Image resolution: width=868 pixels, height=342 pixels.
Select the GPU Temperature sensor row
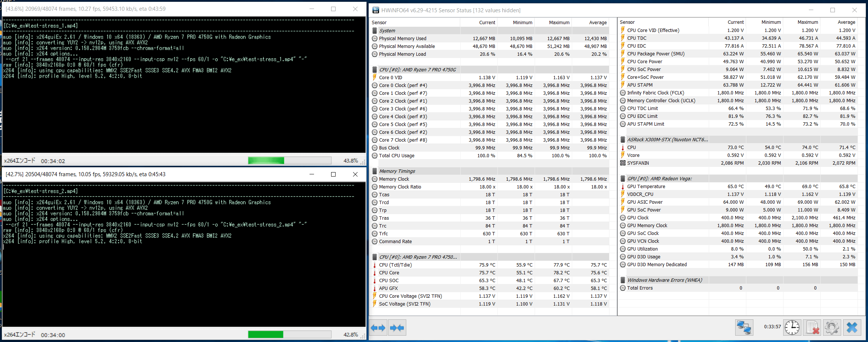pyautogui.click(x=739, y=186)
